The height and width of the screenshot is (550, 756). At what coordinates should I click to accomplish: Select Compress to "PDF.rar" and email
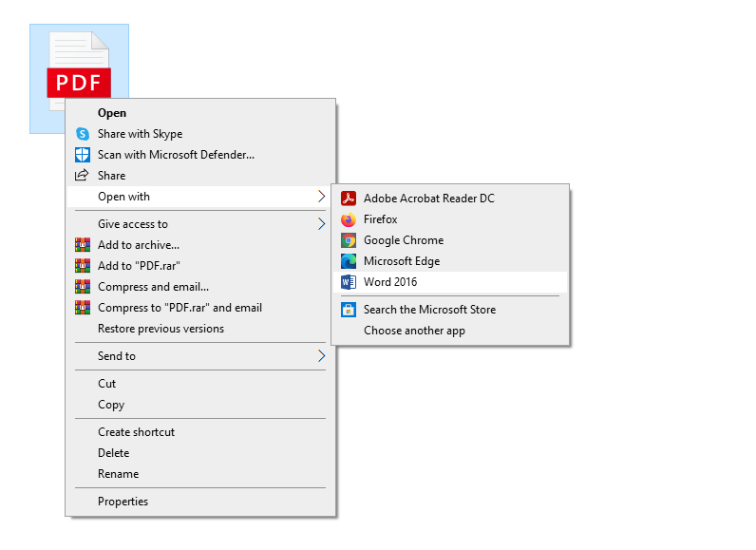point(199,308)
